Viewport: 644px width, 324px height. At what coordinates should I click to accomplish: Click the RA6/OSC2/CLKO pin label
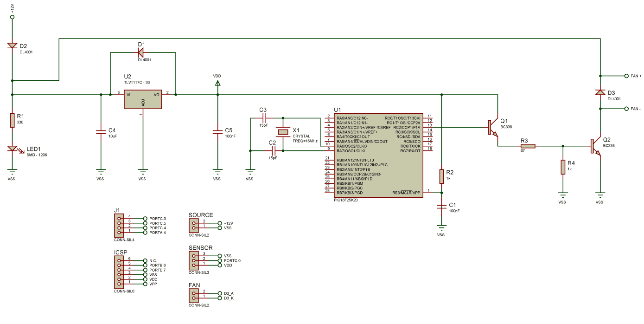pos(351,146)
